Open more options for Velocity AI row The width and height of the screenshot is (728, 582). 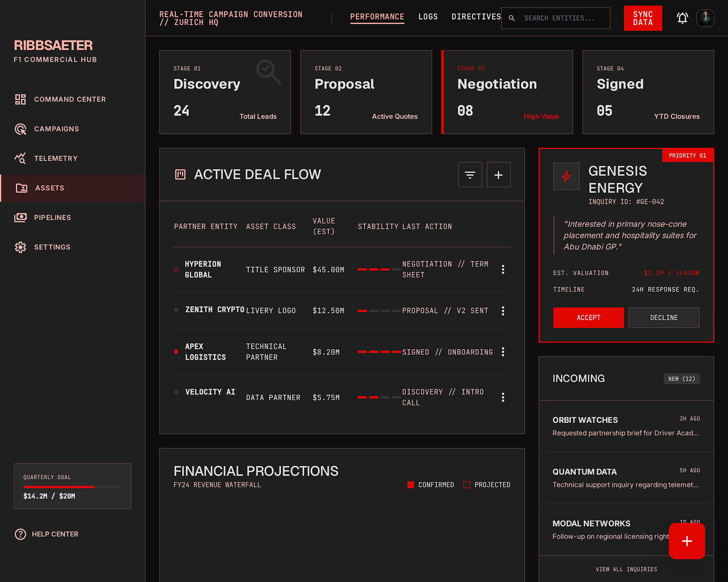(x=503, y=397)
